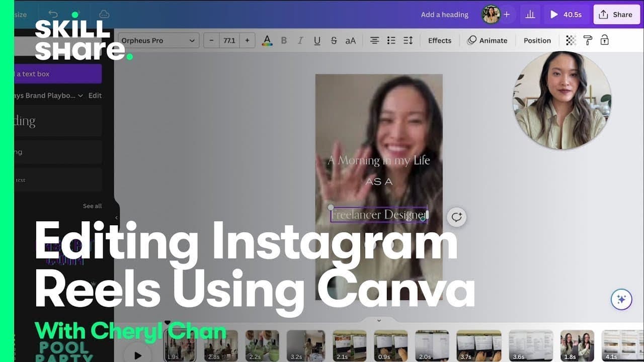Increase font size with the plus button
This screenshot has width=644, height=362.
(247, 41)
